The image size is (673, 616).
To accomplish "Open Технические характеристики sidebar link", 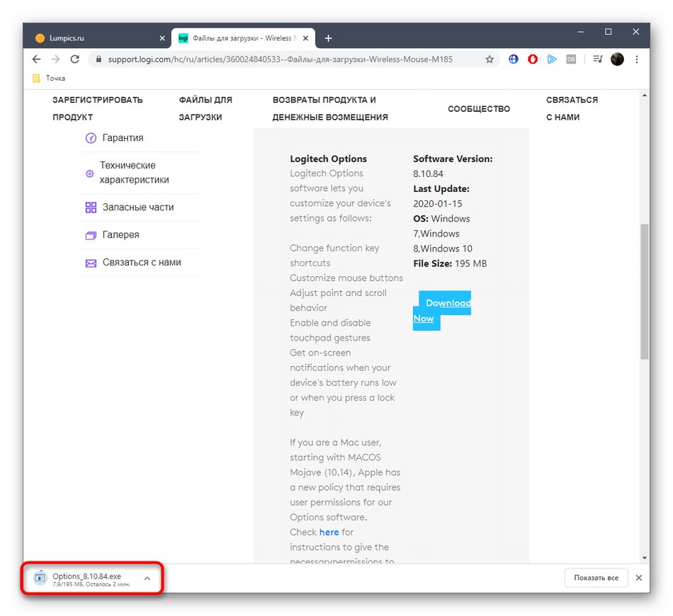I will (x=135, y=173).
